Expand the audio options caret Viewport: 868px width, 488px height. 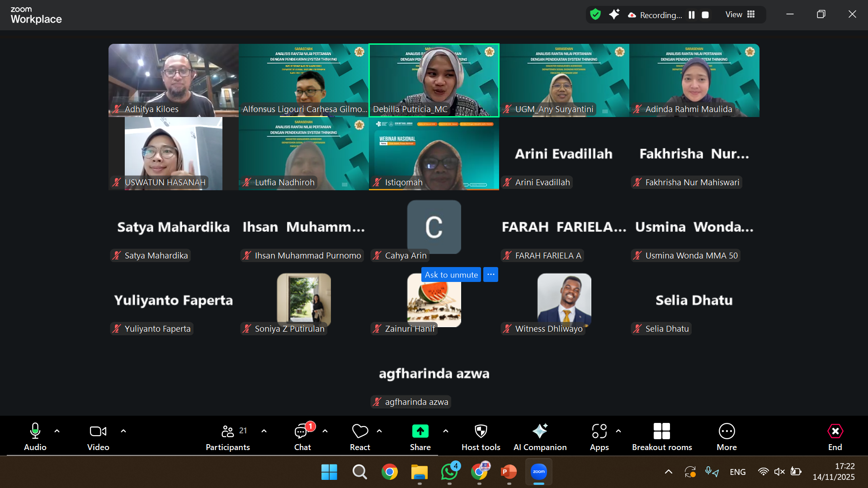tap(57, 431)
